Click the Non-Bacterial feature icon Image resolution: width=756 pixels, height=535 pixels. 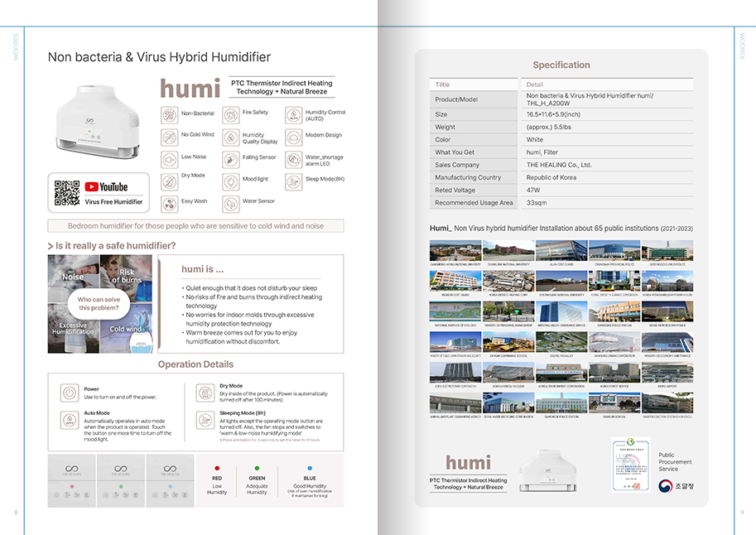click(x=169, y=113)
